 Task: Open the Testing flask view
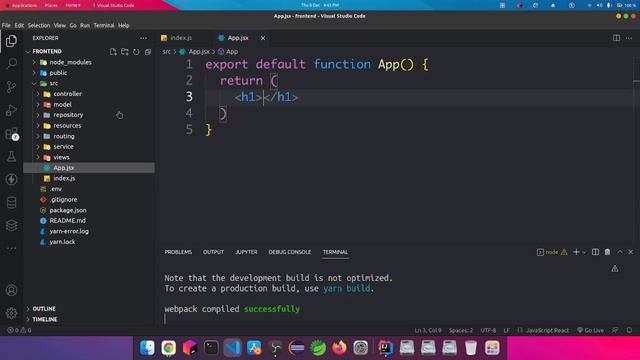(x=11, y=156)
